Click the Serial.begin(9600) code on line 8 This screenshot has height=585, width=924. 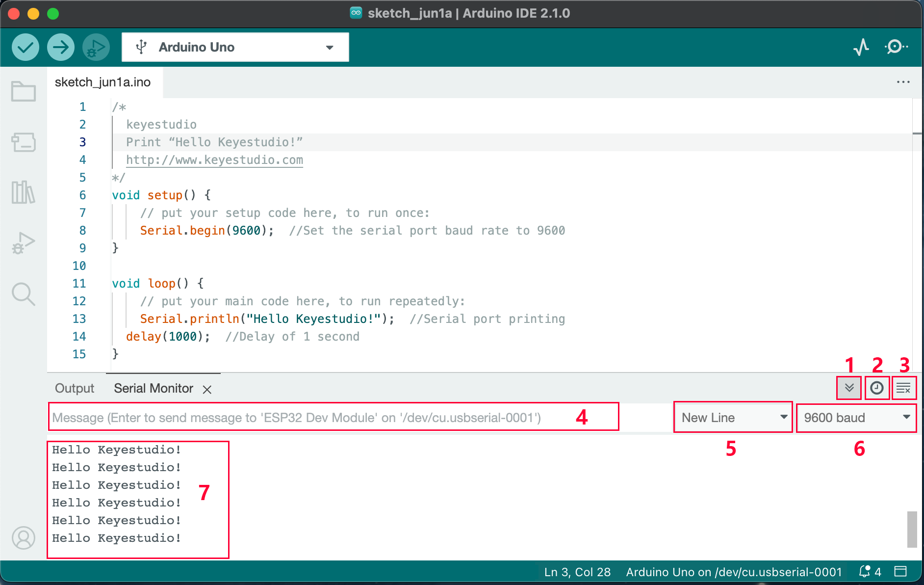tap(207, 231)
